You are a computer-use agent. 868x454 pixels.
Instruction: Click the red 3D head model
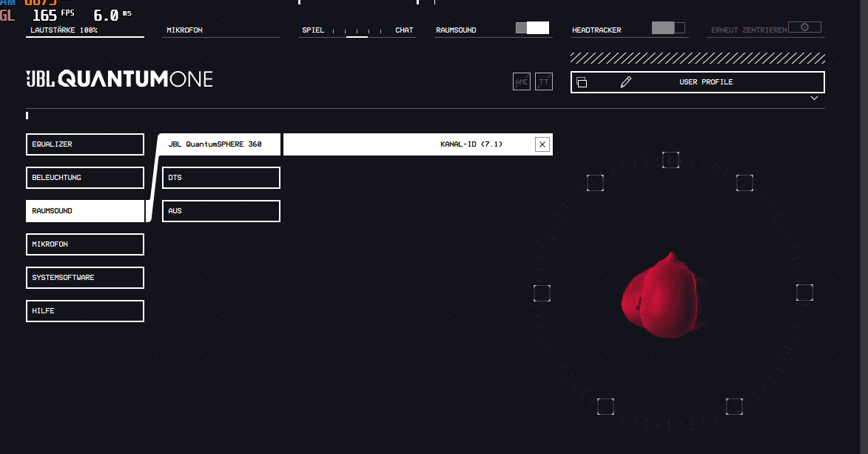[x=663, y=296]
